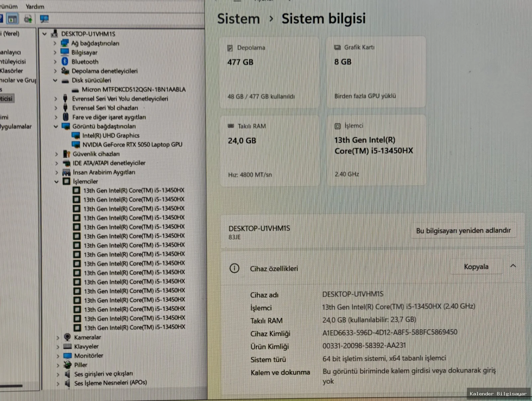This screenshot has width=532, height=401.
Task: Click the NVIDIA GeForce RTX 5050 adapter icon
Action: [76, 145]
